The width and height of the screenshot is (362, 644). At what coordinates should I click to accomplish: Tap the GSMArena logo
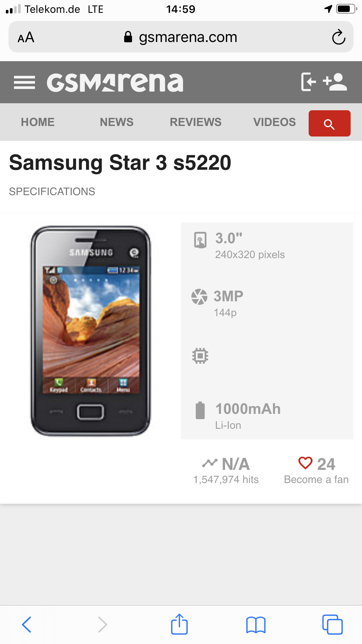(115, 83)
